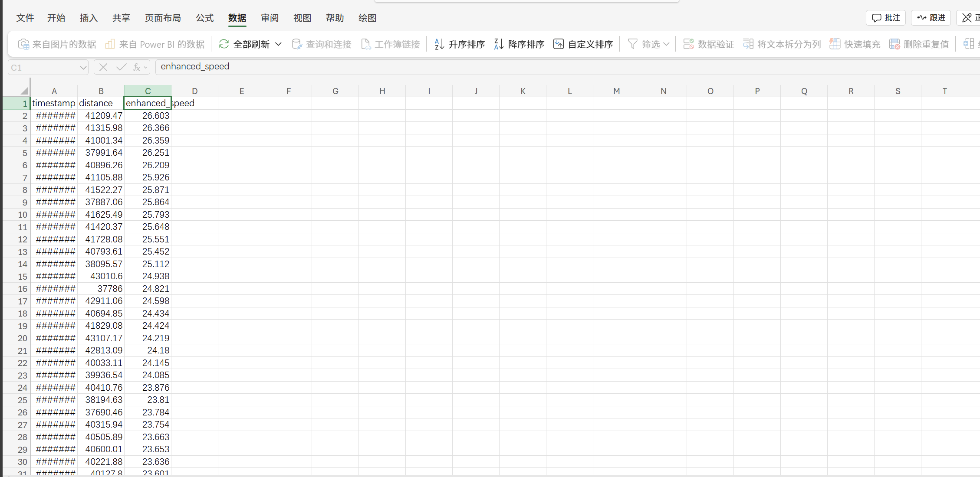Click the Filter funnel icon
The height and width of the screenshot is (477, 980).
point(633,44)
